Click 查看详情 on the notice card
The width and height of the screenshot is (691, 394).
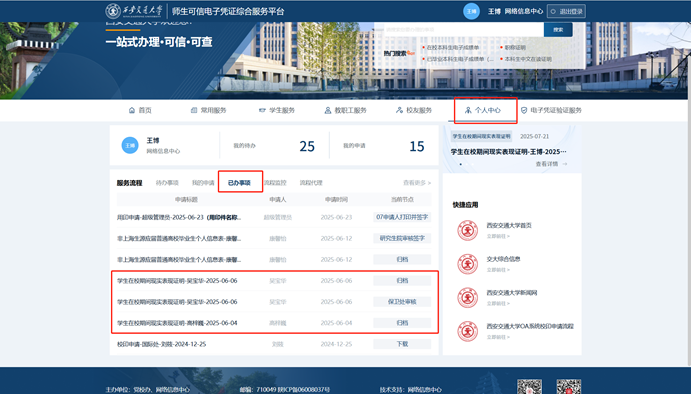click(x=551, y=164)
